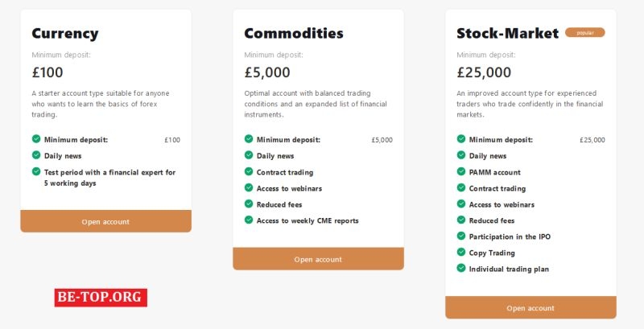Click the Open account button under Currency

click(x=105, y=221)
